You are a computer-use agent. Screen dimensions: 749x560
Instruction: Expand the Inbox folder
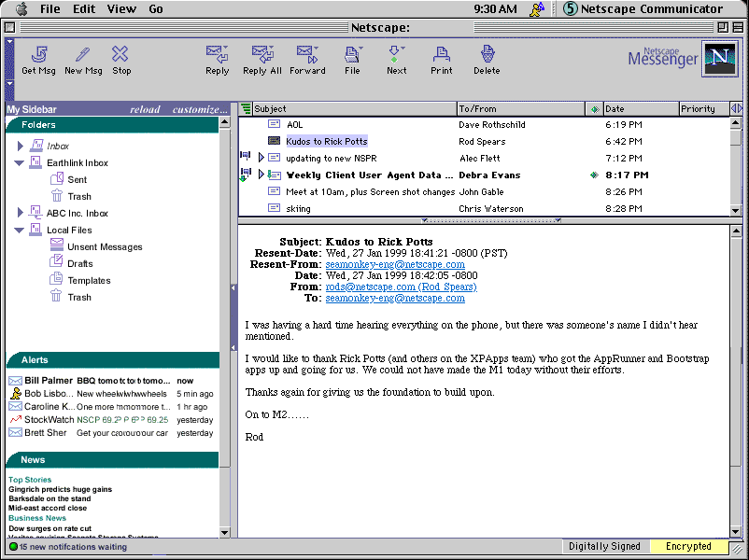coord(20,146)
